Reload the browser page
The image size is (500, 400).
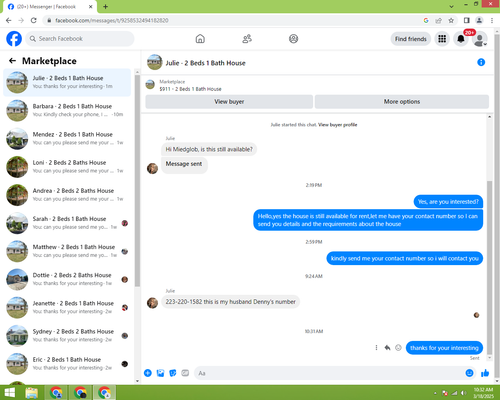coord(34,20)
